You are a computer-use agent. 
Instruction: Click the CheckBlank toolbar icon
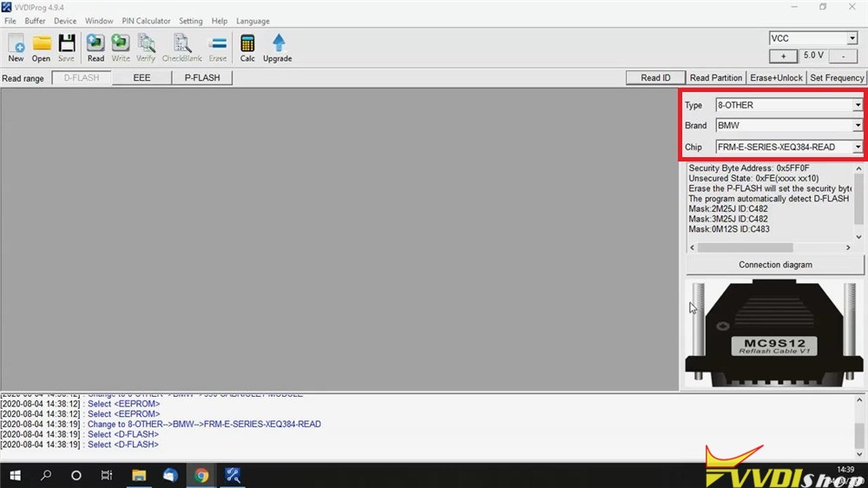(181, 48)
